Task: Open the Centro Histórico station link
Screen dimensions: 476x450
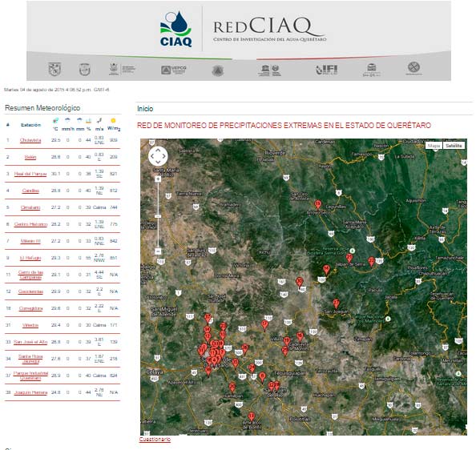Action: click(30, 224)
